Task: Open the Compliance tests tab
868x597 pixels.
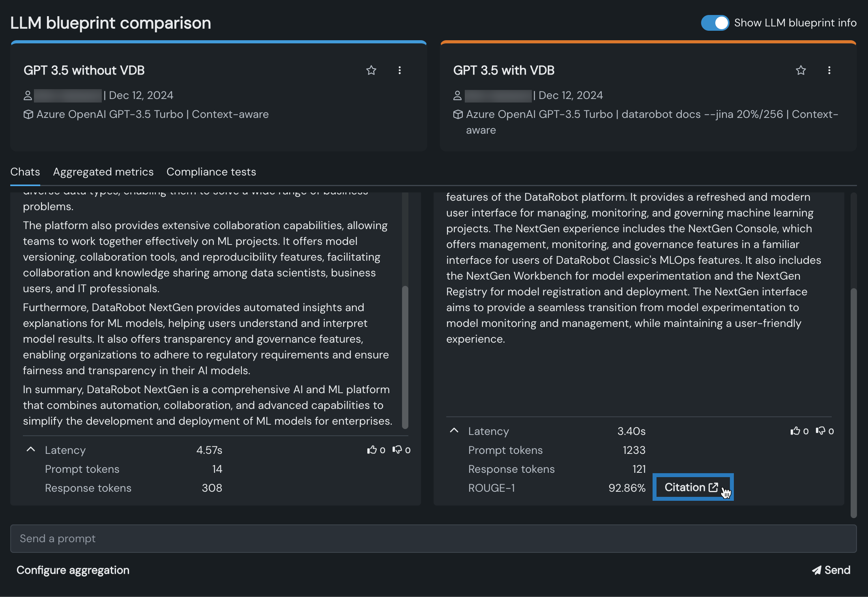Action: 211,172
